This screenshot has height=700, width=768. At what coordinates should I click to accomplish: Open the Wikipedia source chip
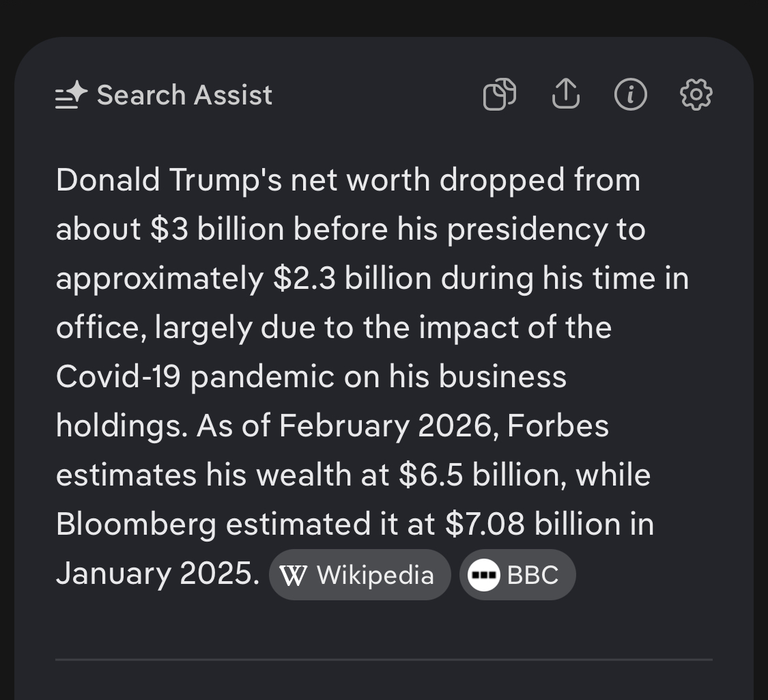point(360,574)
